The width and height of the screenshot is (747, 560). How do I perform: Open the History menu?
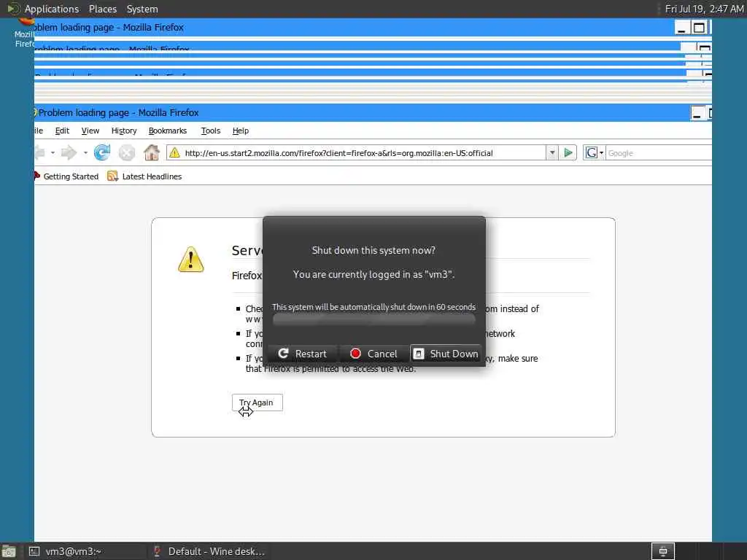124,131
